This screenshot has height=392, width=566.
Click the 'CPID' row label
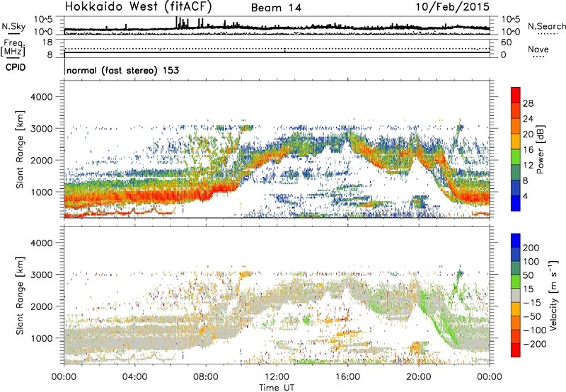pyautogui.click(x=16, y=67)
